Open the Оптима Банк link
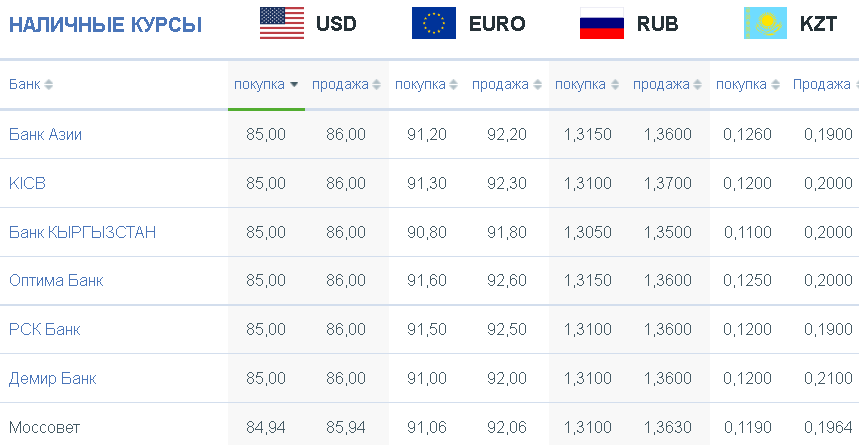This screenshot has width=859, height=445. click(x=56, y=281)
